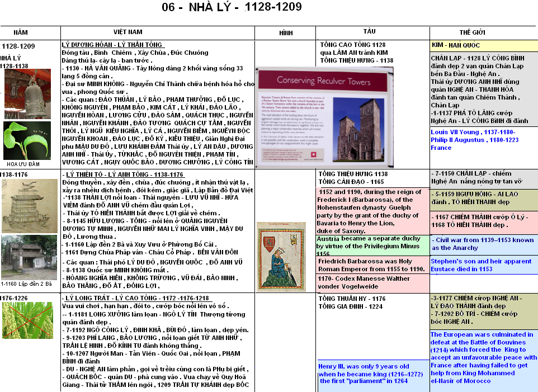Click 'Civil war from 1139–1153' text
This screenshot has height=392, width=538.
(x=471, y=240)
